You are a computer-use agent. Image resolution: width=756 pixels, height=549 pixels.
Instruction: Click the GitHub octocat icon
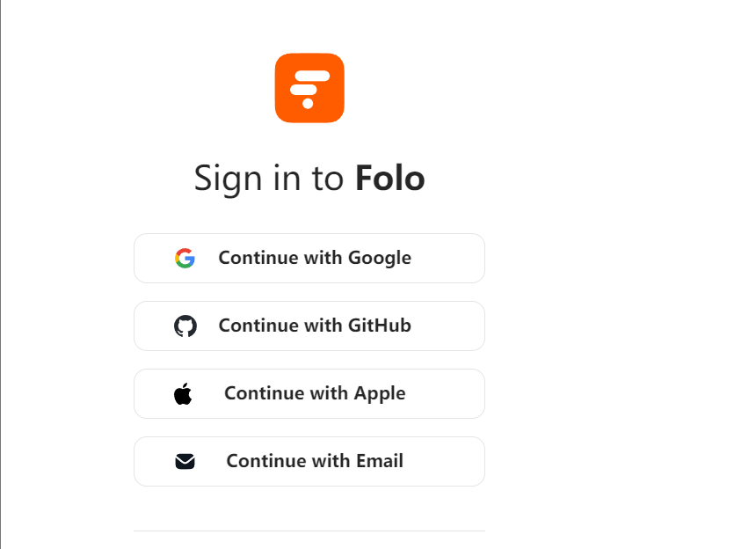185,326
